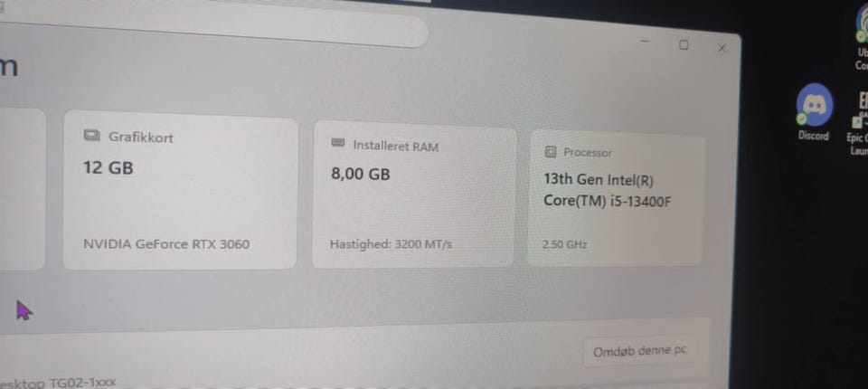Open the Discord desktop shortcut
Viewport: 868px width, 389px height.
pyautogui.click(x=814, y=113)
